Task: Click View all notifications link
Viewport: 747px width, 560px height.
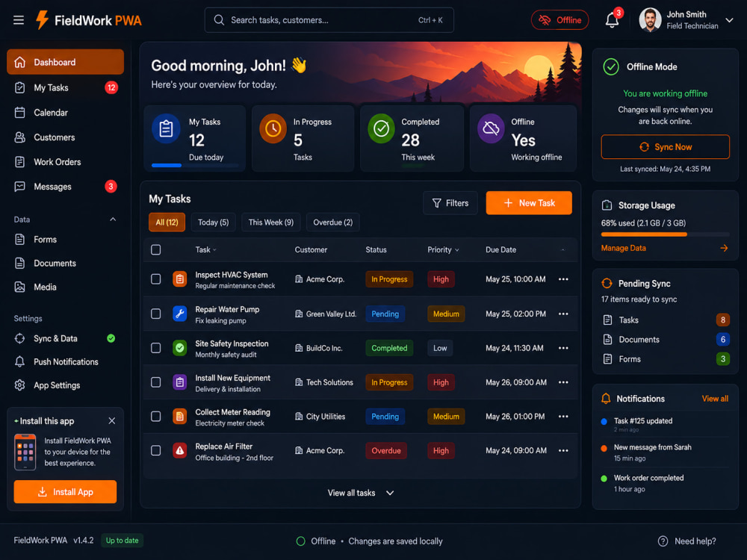Action: (715, 399)
